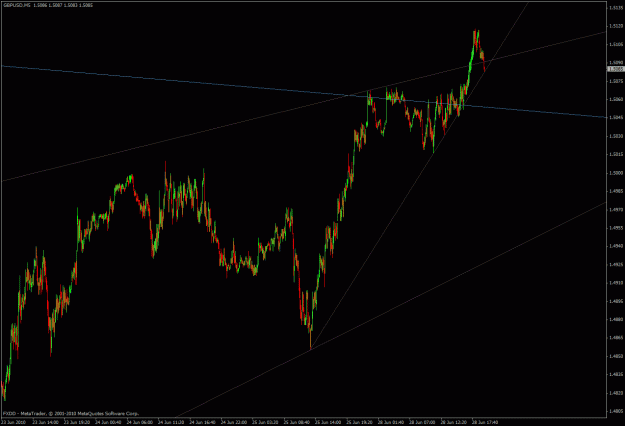Click the 28 Jun 01:40 time label
This screenshot has width=625, height=426.
pyautogui.click(x=391, y=422)
